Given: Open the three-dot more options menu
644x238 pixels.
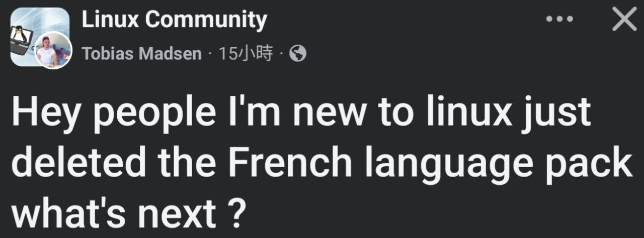Looking at the screenshot, I should pyautogui.click(x=559, y=20).
